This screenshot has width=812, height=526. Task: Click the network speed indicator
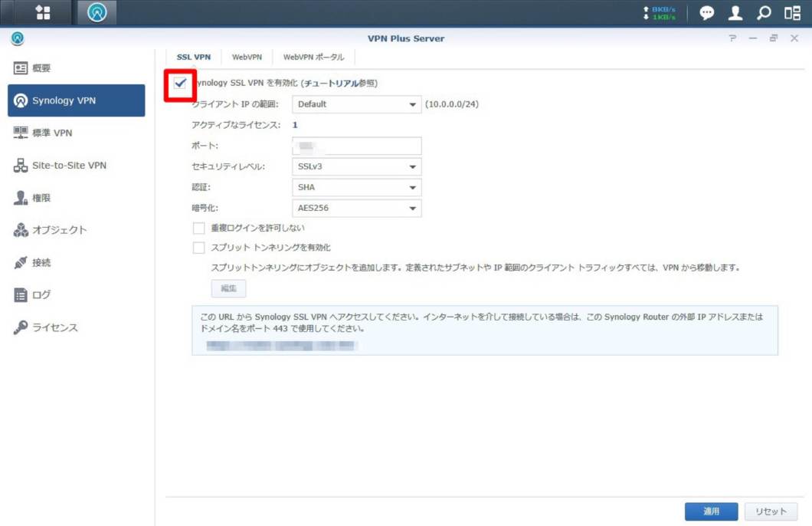tap(660, 13)
